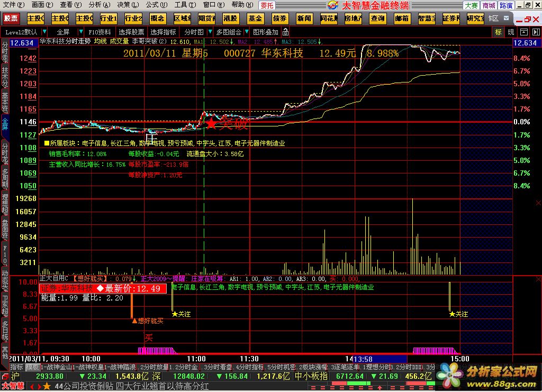Open the 分析(A) menu
This screenshot has height=392, width=542.
pyautogui.click(x=99, y=5)
